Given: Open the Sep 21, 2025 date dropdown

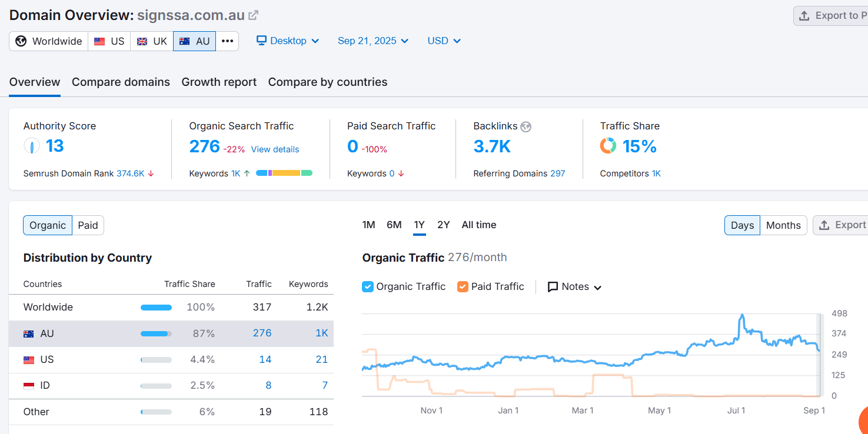Looking at the screenshot, I should pos(373,41).
